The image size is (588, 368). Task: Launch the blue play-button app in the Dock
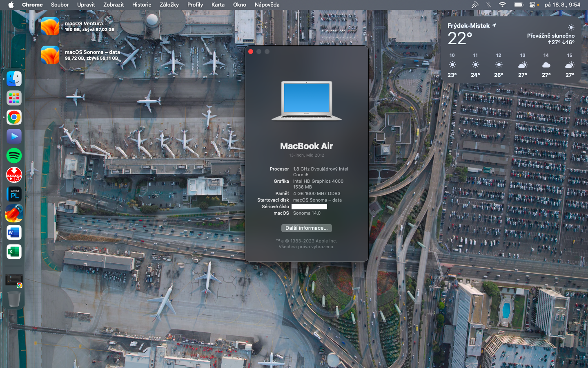[14, 137]
